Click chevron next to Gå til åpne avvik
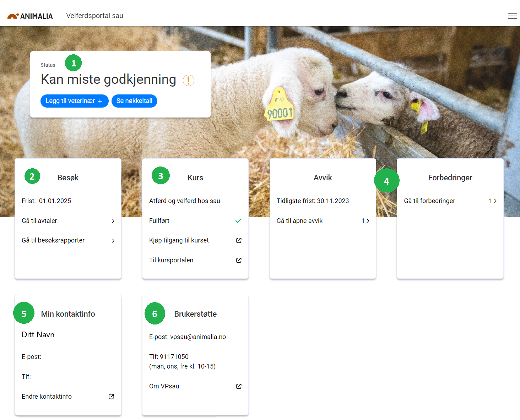This screenshot has width=520, height=420. [x=368, y=221]
